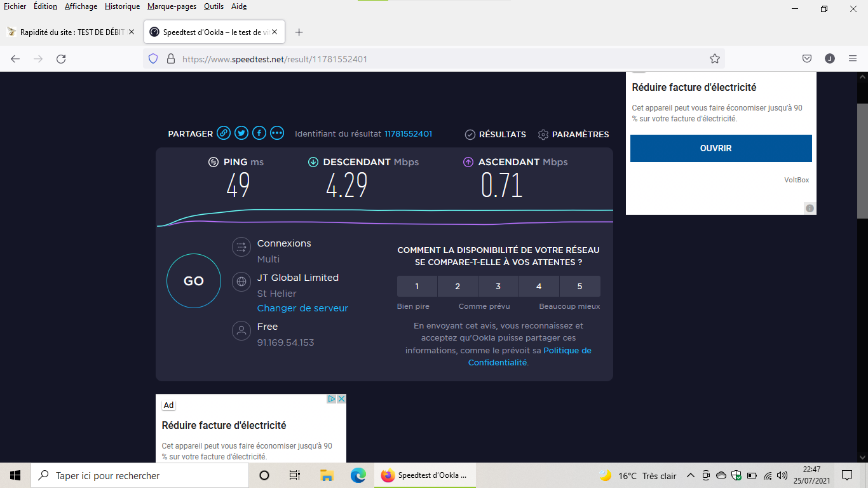The height and width of the screenshot is (488, 868).
Task: Click the ad info icon under VoltBox
Action: pos(810,208)
